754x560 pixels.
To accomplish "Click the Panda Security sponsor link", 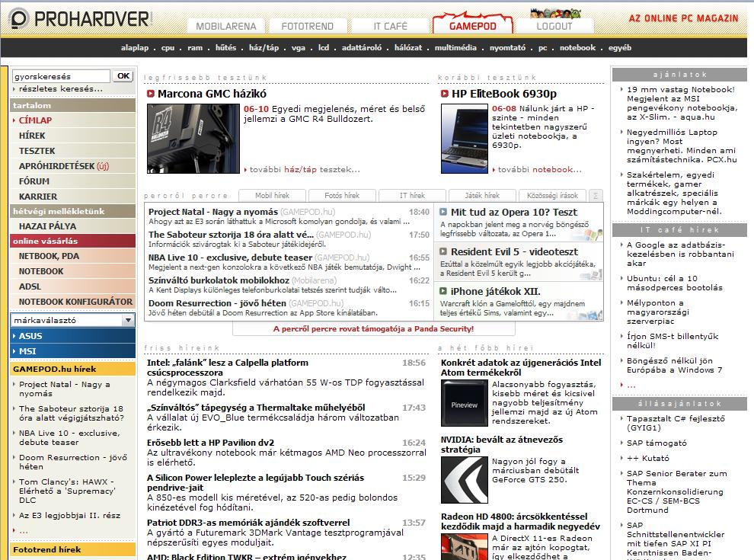I will tap(374, 328).
